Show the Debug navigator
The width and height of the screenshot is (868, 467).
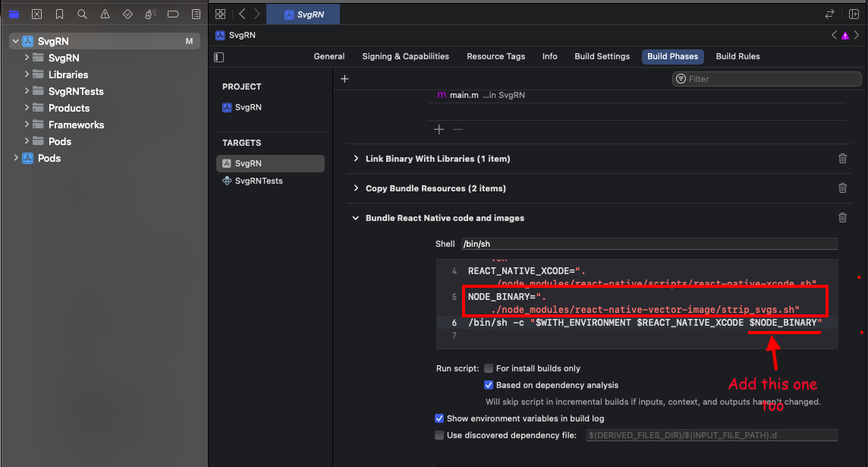point(150,14)
